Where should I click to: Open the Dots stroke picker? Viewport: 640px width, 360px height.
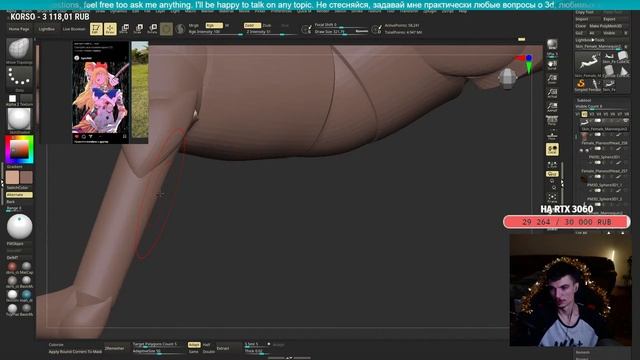pos(19,78)
